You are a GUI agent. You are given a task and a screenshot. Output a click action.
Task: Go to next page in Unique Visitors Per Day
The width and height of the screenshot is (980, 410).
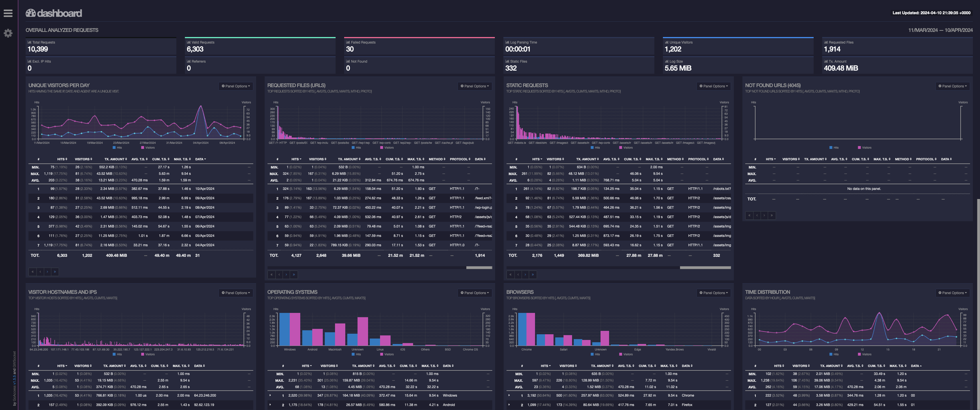pyautogui.click(x=47, y=272)
